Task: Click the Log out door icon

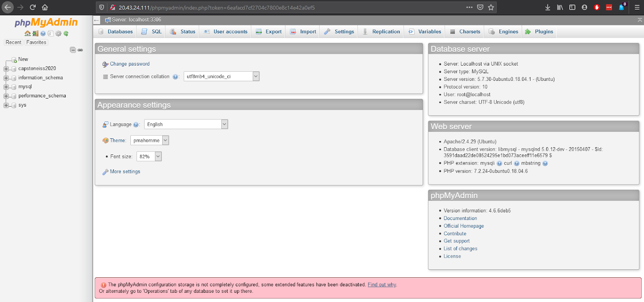Action: coord(35,33)
